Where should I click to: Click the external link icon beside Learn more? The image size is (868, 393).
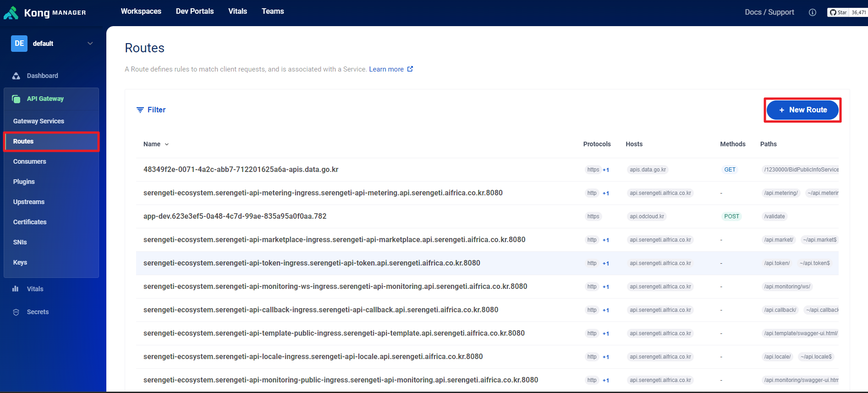point(410,69)
